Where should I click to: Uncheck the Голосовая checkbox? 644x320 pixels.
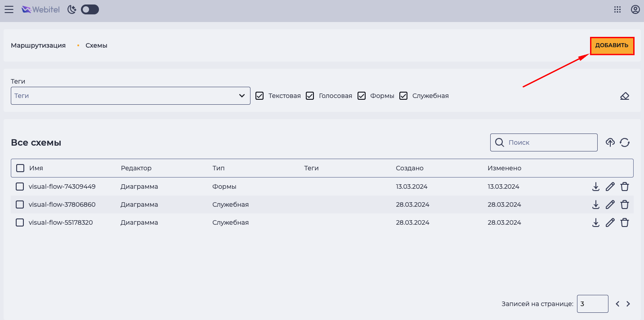point(310,96)
